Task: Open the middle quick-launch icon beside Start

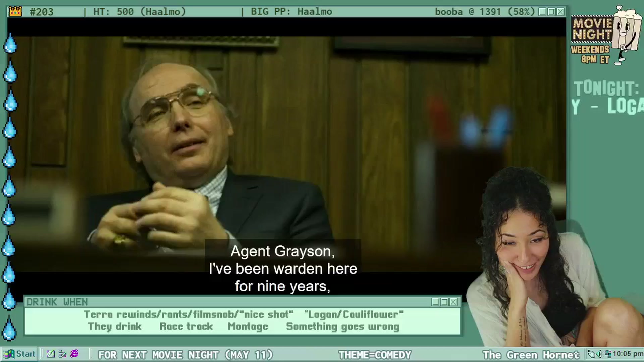Action: pyautogui.click(x=62, y=354)
